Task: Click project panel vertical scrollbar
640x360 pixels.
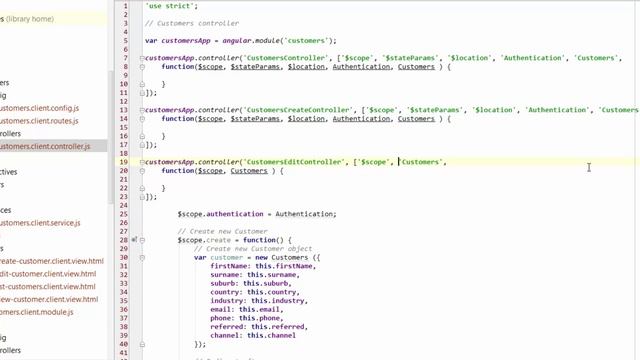Action: pos(111,137)
